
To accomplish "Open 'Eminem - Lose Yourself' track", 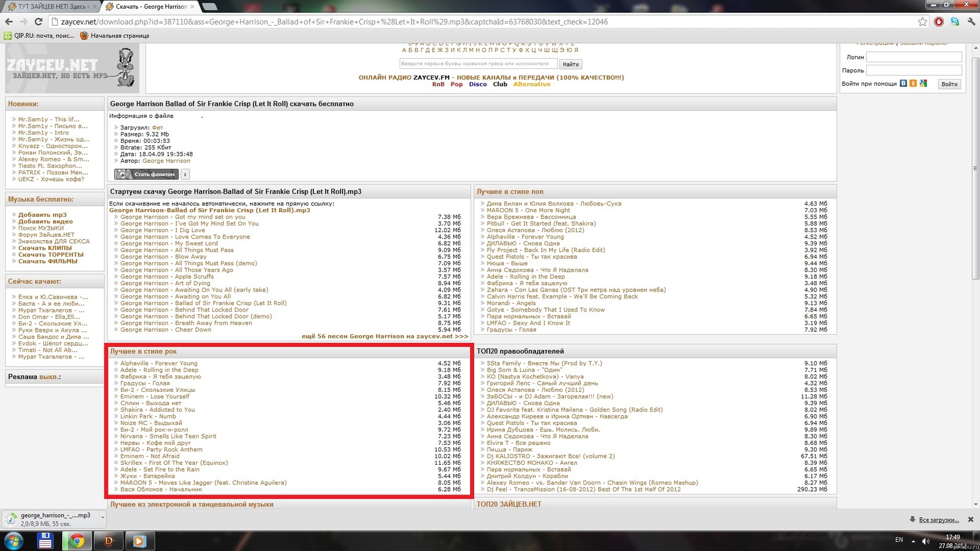I will (x=155, y=396).
